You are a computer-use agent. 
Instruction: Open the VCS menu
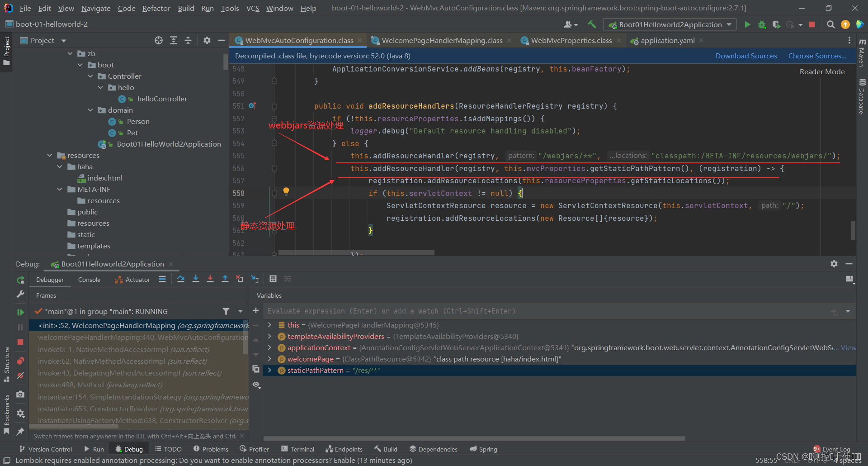[x=252, y=8]
